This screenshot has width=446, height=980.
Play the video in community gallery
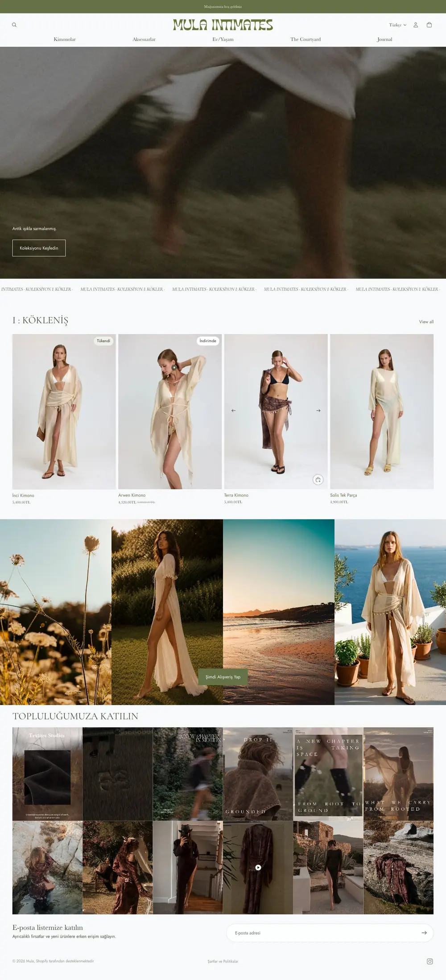pyautogui.click(x=258, y=867)
